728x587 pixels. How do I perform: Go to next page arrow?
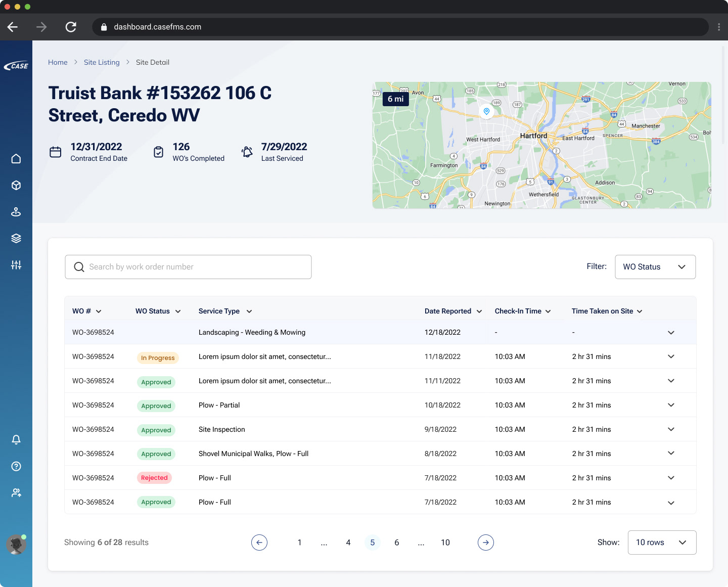click(x=486, y=543)
